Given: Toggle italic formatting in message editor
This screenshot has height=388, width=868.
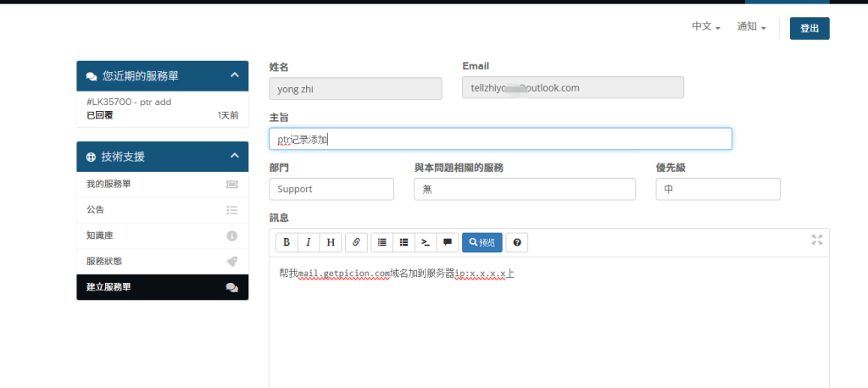Looking at the screenshot, I should click(x=308, y=242).
